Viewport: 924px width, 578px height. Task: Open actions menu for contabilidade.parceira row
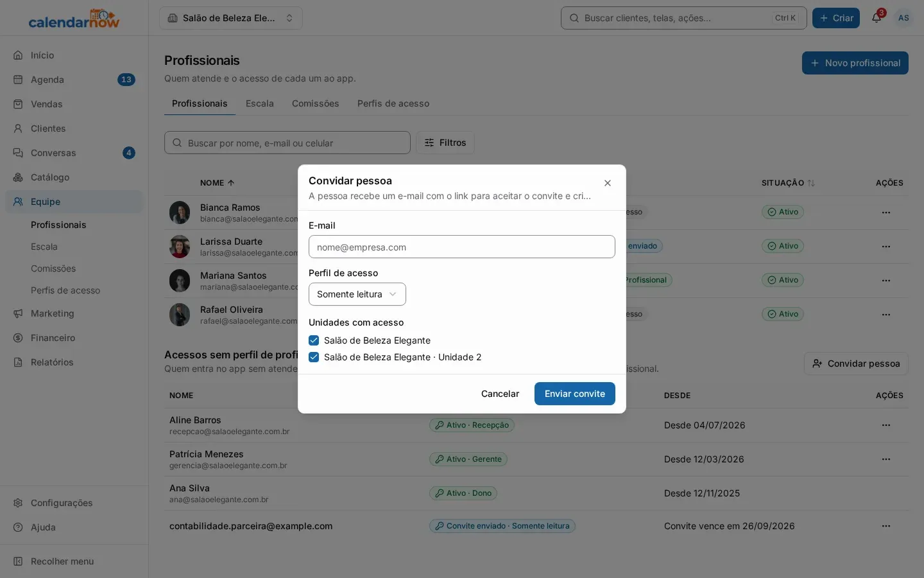[886, 526]
